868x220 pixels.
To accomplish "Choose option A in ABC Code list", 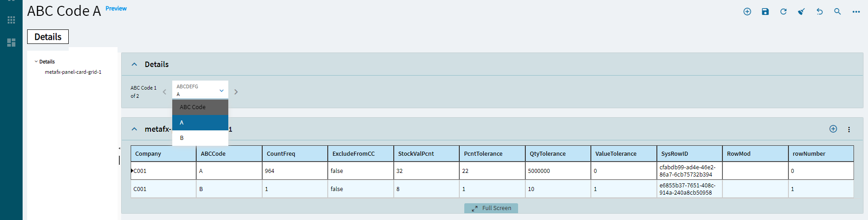I will [x=200, y=123].
